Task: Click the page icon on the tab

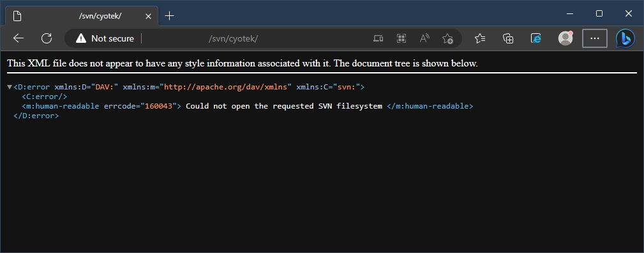Action: pos(17,17)
